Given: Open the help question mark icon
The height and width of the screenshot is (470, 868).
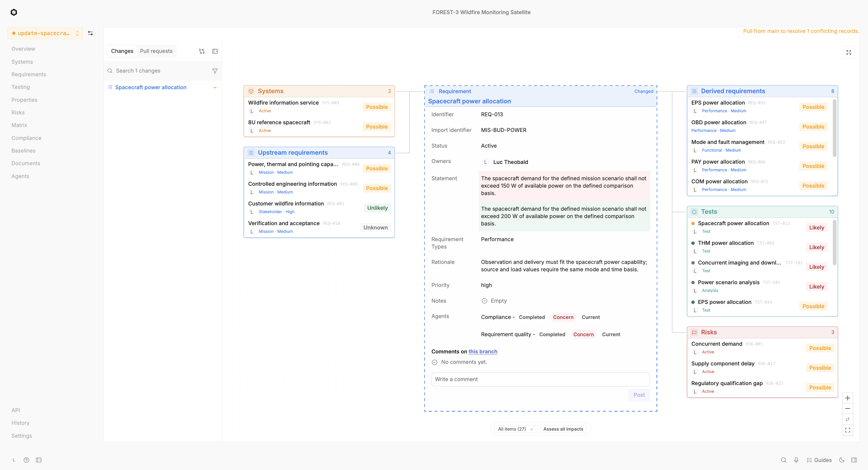Looking at the screenshot, I should pos(26,460).
